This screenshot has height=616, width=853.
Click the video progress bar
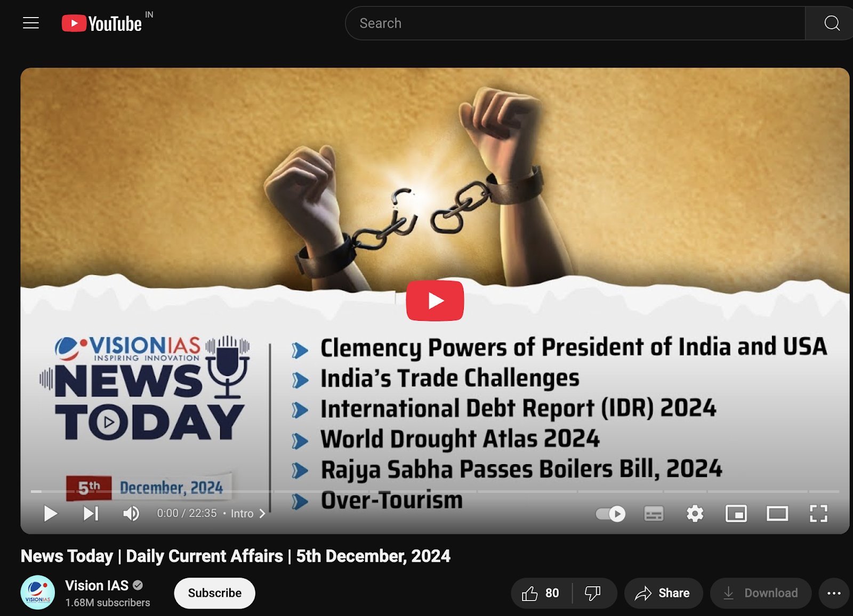435,491
